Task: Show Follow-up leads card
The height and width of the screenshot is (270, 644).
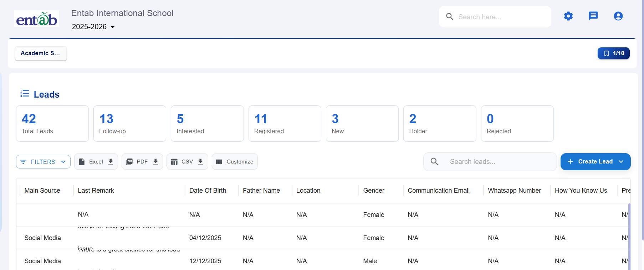Action: click(x=129, y=124)
